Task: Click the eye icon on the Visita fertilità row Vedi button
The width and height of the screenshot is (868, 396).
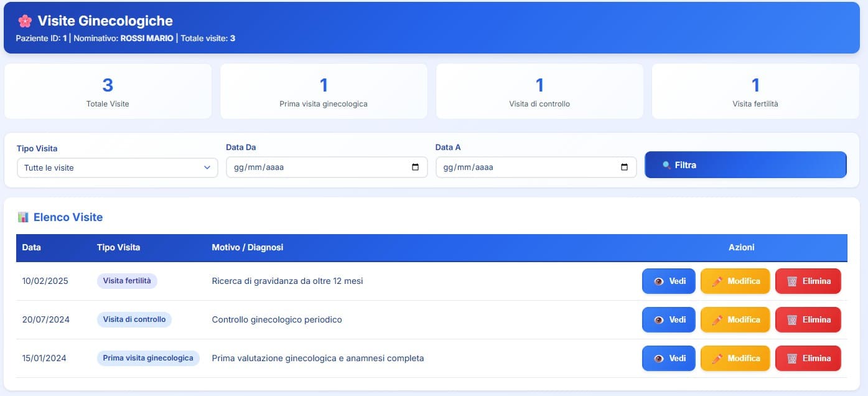Action: pos(660,281)
